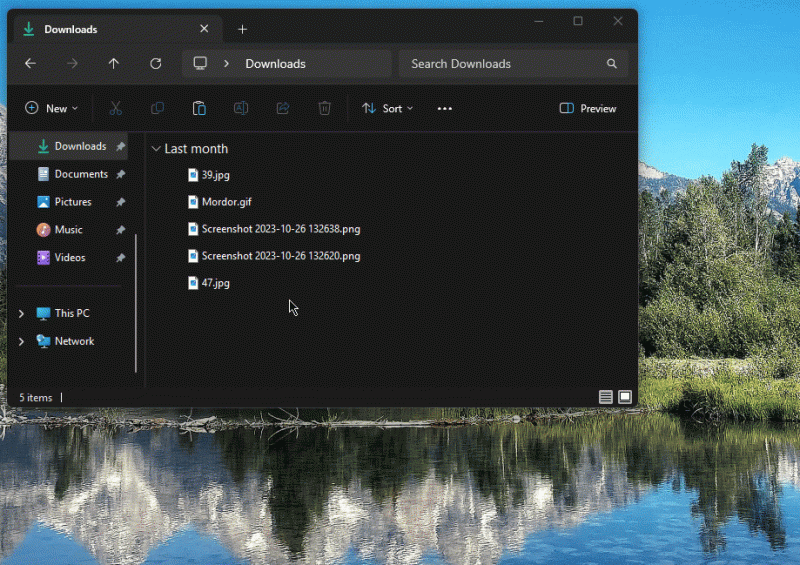Screen dimensions: 800x565
Task: Go back with the left arrow
Action: pos(30,64)
